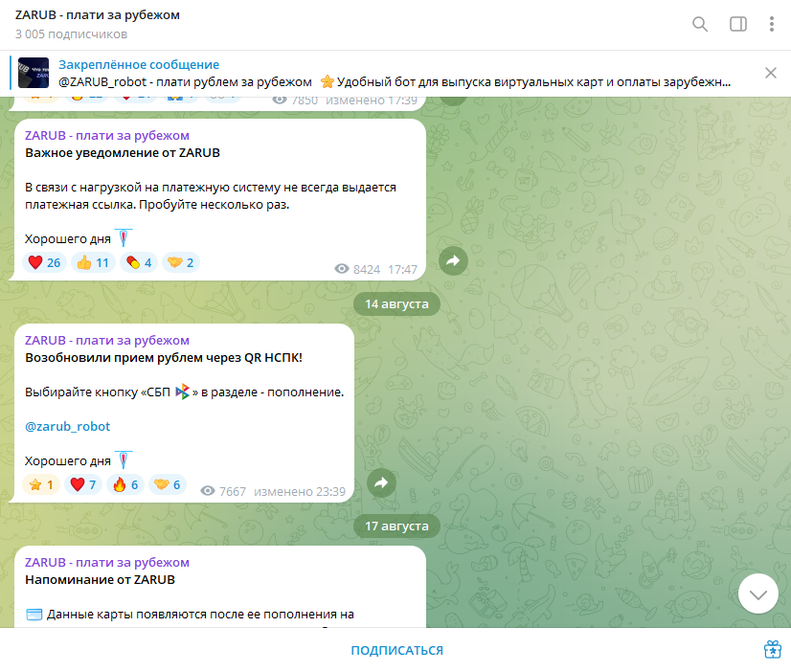Viewport: 791px width, 672px height.
Task: Click the gift icon next to subscribe
Action: (773, 650)
